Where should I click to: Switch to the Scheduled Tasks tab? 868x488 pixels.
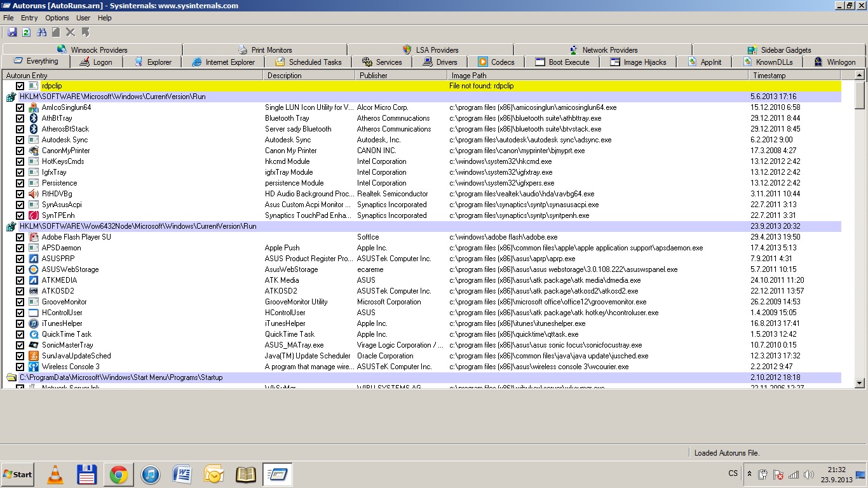(x=308, y=62)
